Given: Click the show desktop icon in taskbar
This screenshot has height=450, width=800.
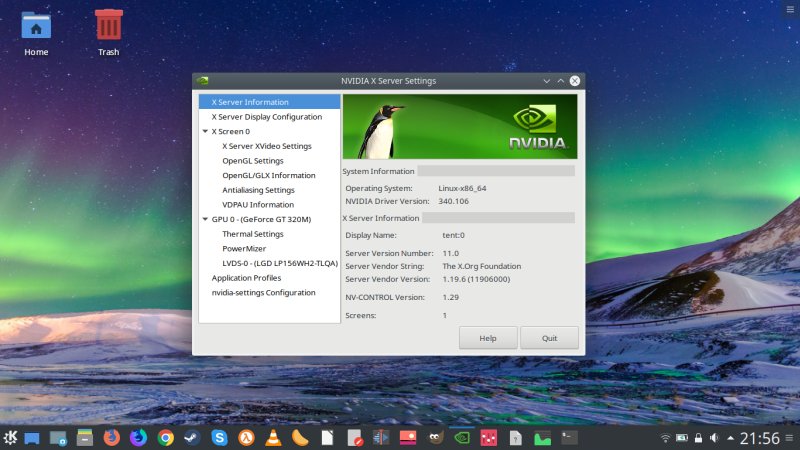Looking at the screenshot, I should [32, 438].
